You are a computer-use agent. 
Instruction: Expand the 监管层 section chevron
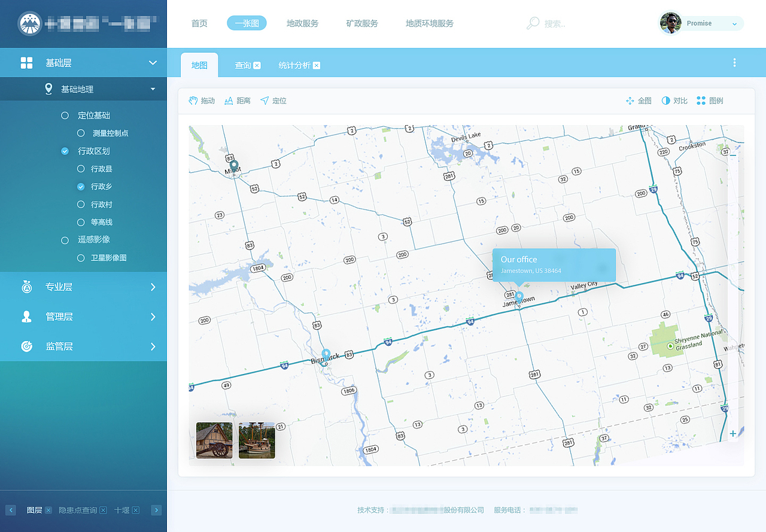point(153,346)
